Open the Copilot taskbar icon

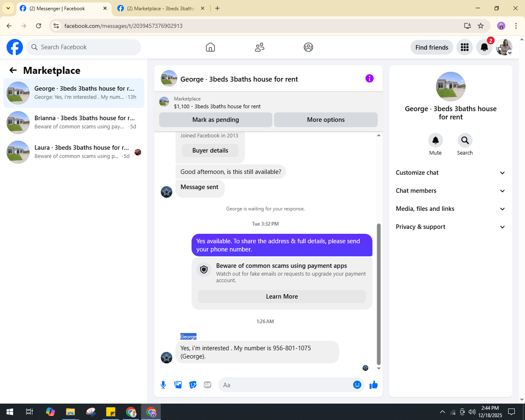click(x=50, y=412)
